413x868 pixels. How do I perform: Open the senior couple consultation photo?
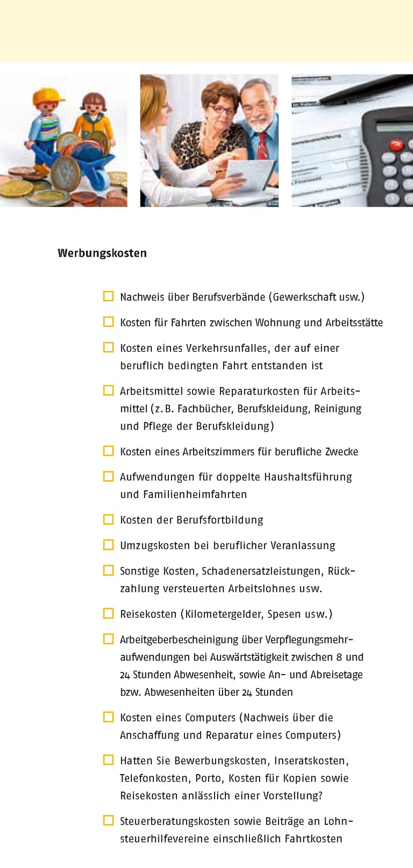209,141
